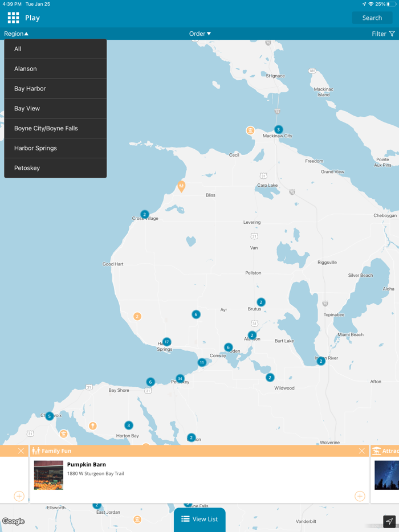
Task: Tap the cluster of 6 northeast of Harbor Springs
Action: pyautogui.click(x=196, y=314)
